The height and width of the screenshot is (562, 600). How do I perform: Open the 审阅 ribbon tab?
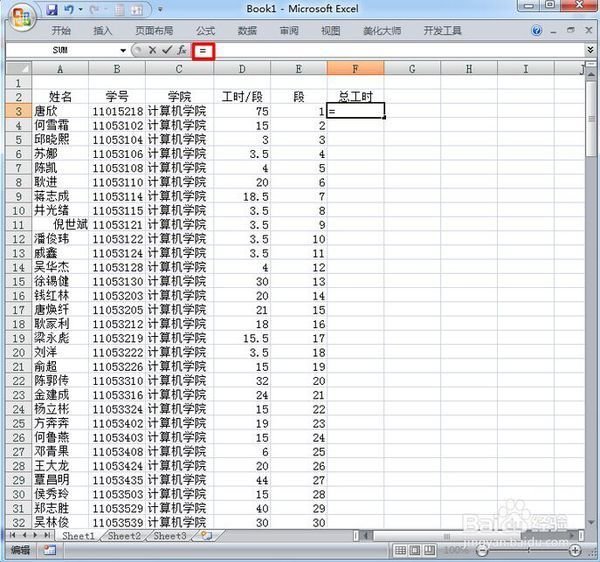coord(289,31)
